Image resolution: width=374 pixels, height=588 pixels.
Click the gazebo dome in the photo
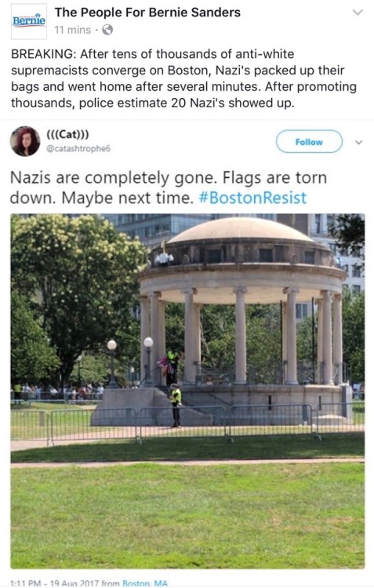[x=240, y=230]
